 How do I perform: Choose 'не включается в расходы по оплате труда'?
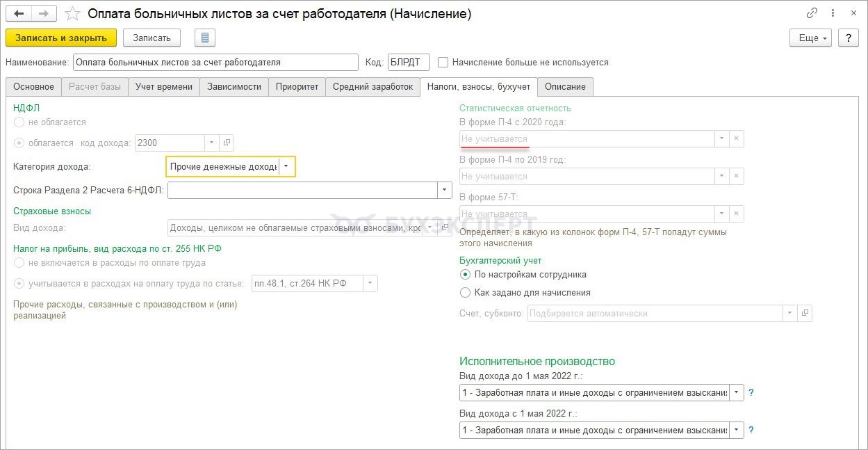(19, 263)
